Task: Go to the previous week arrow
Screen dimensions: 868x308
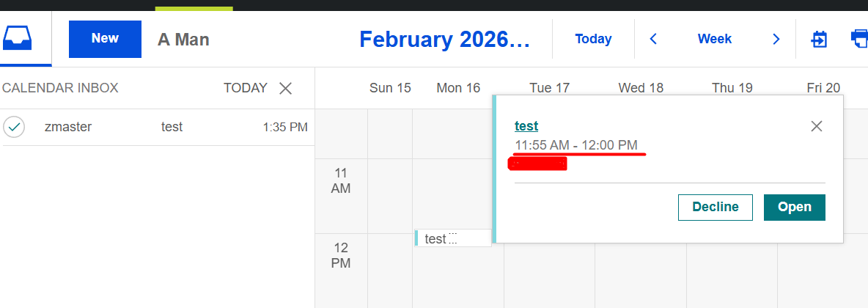Action: point(653,39)
